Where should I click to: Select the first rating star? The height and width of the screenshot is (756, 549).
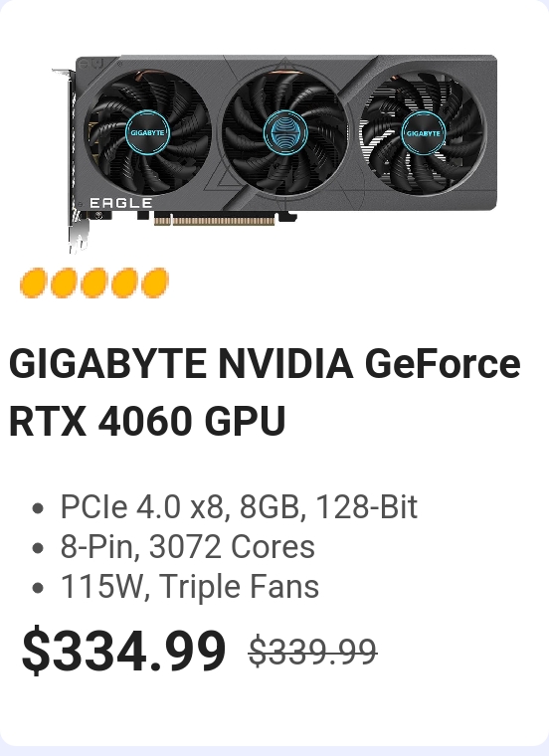point(33,283)
